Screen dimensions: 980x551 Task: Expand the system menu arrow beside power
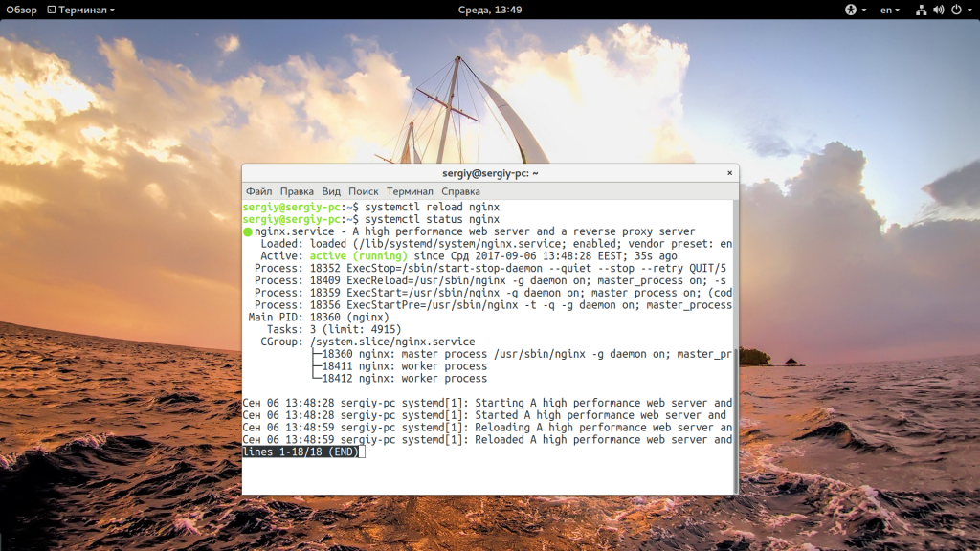969,10
